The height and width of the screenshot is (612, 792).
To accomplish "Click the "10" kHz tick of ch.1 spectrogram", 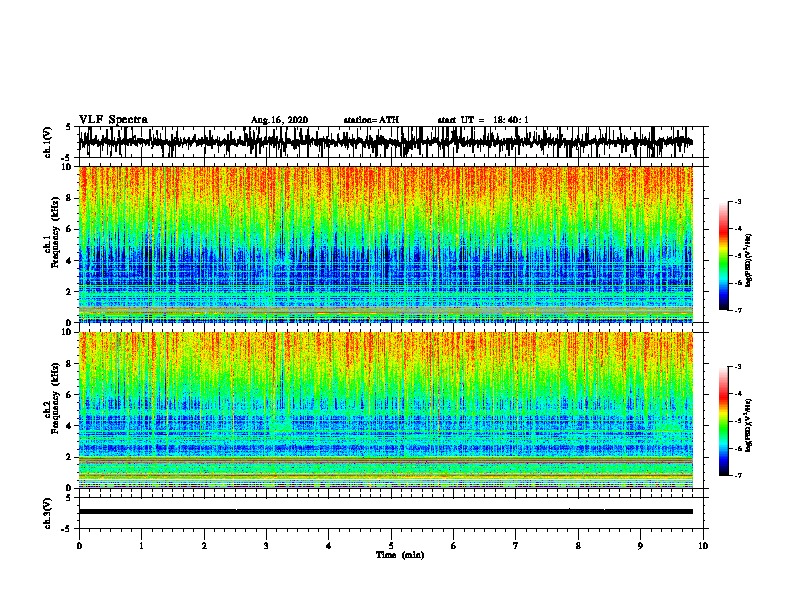I will click(66, 167).
